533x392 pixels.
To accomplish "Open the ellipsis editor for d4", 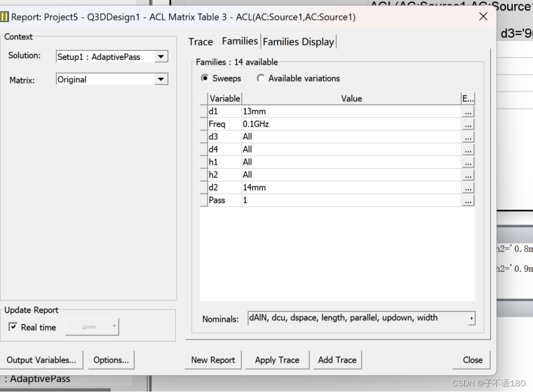I will point(468,149).
